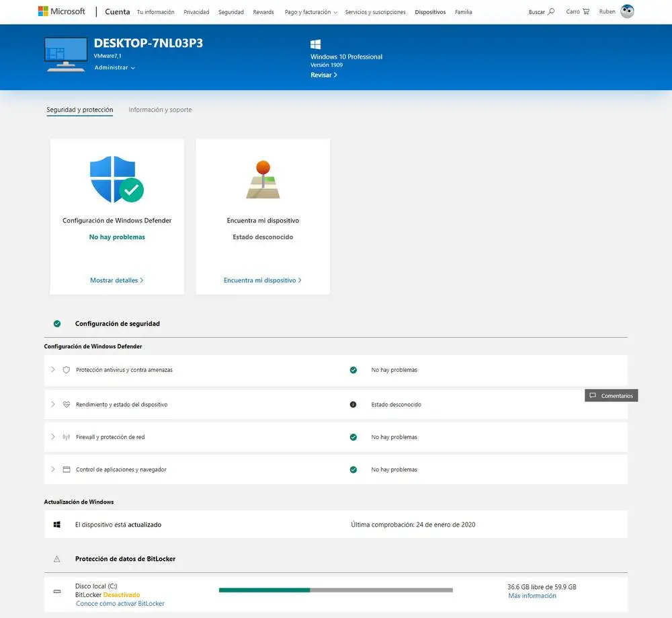672x618 pixels.
Task: Click Más información link
Action: (532, 596)
